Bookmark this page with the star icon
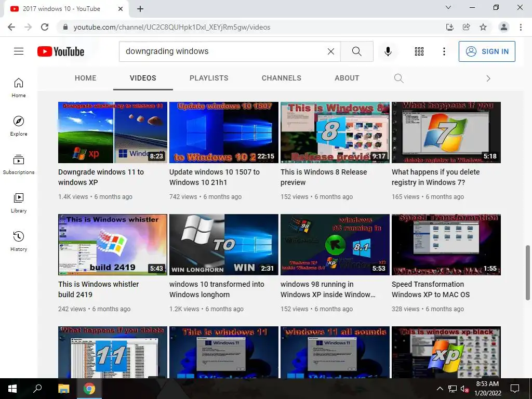The width and height of the screenshot is (532, 399). tap(483, 27)
